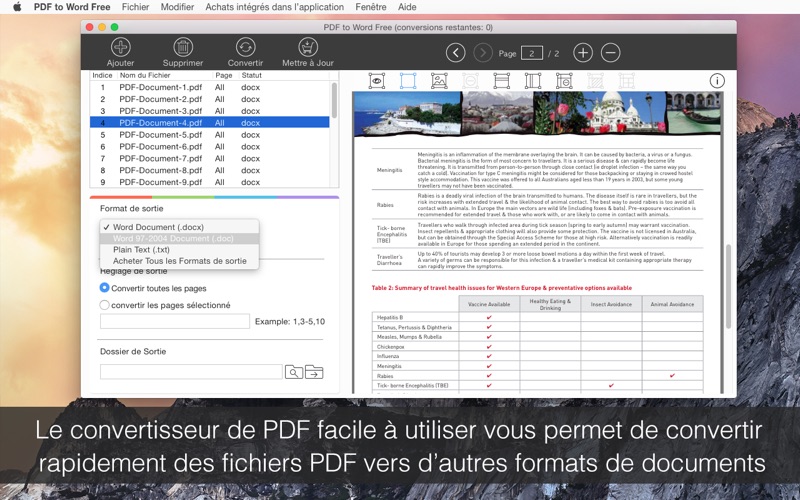
Task: Open the Modifier menu
Action: [x=177, y=7]
